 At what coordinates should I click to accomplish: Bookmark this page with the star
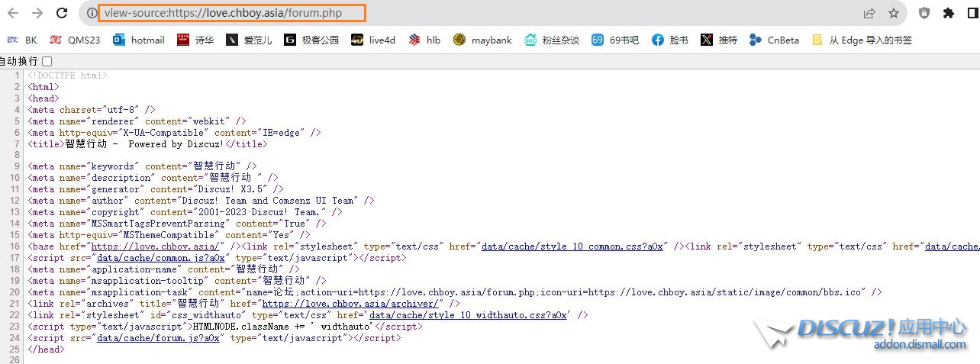894,13
